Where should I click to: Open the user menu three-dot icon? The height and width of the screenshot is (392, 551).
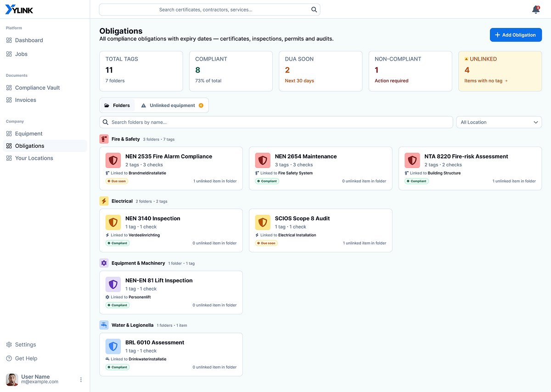[x=81, y=380]
